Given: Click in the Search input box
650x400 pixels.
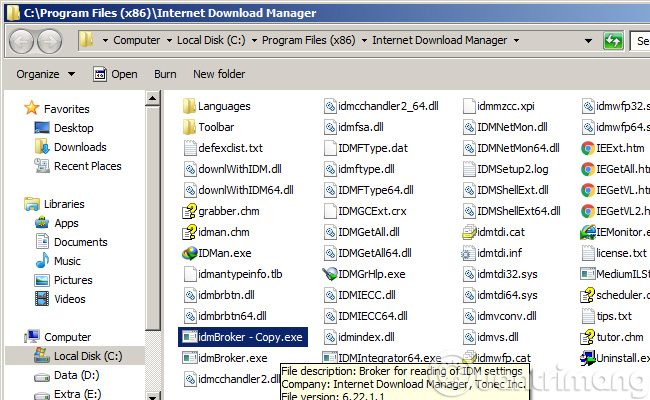Looking at the screenshot, I should pos(640,41).
